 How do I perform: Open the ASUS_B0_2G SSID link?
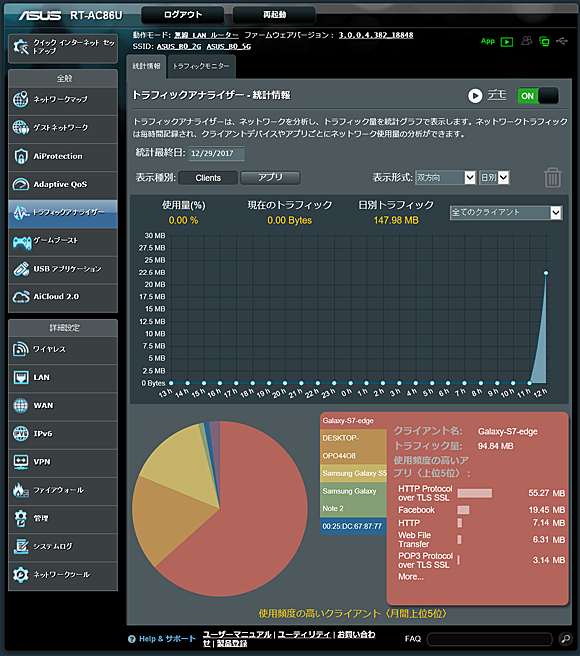click(179, 46)
